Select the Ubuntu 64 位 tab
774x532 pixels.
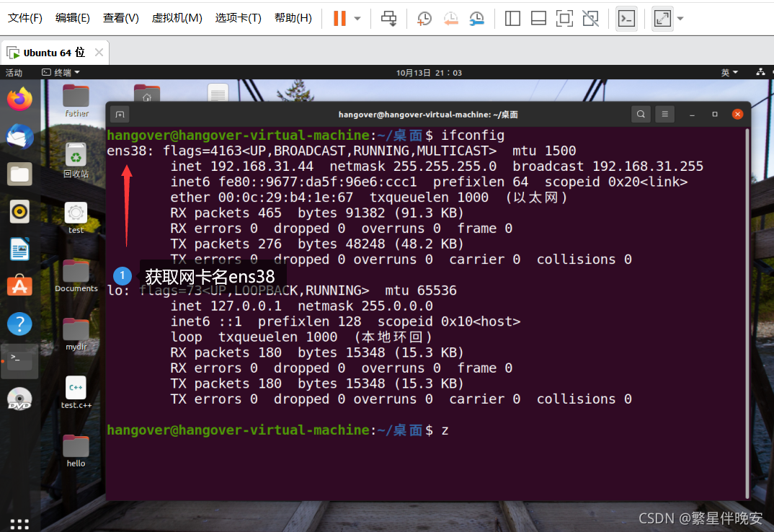point(50,52)
